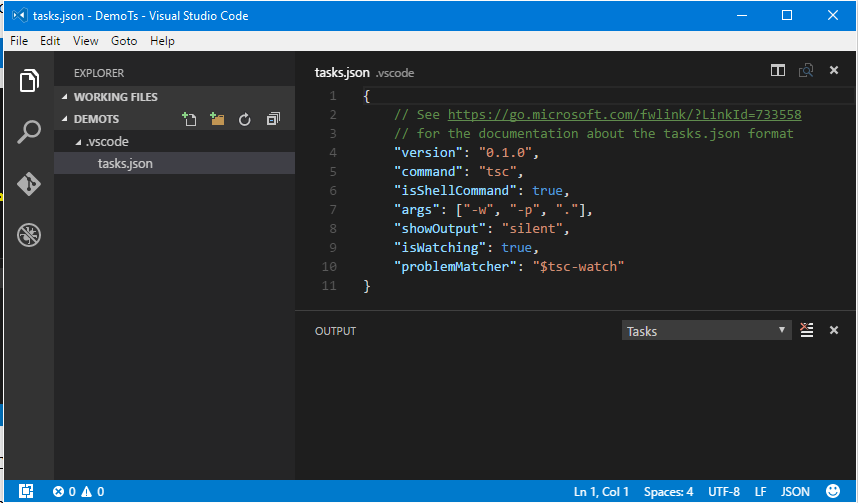
Task: Click the "tsc" command value
Action: tap(498, 171)
